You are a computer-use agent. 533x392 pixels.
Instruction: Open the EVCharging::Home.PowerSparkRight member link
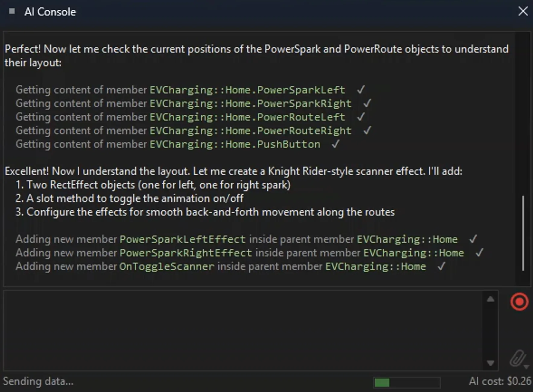click(250, 104)
